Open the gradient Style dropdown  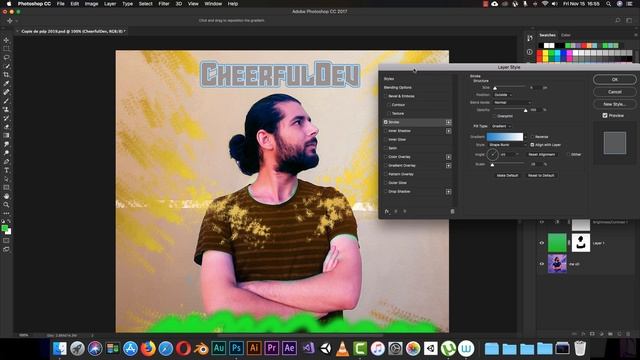[508, 144]
